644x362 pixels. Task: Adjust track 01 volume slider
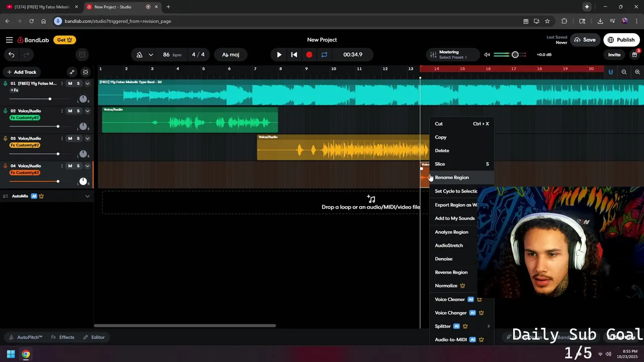pyautogui.click(x=50, y=99)
